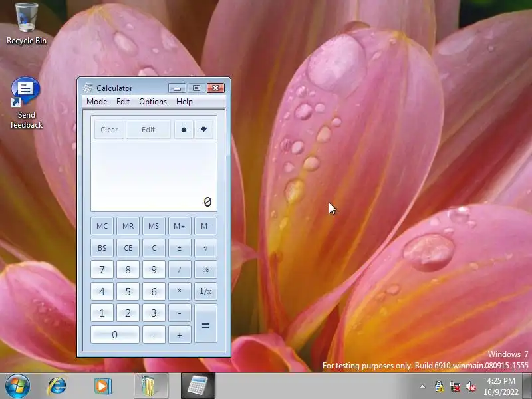Click the percent key
This screenshot has width=532, height=399.
tap(205, 269)
